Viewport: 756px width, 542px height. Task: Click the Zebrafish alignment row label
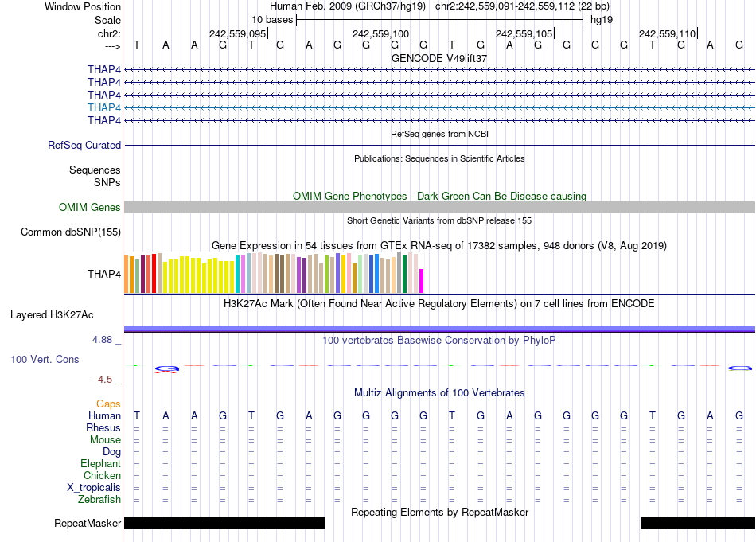(x=99, y=499)
